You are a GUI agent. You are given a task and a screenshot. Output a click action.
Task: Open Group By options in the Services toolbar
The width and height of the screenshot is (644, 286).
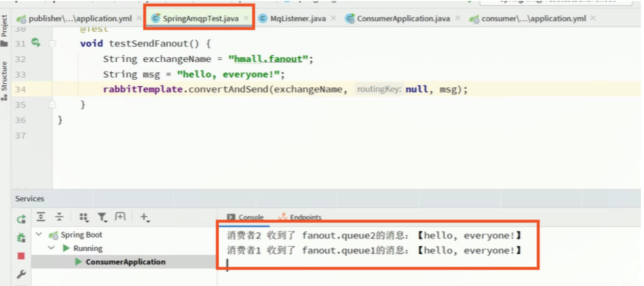pos(84,218)
